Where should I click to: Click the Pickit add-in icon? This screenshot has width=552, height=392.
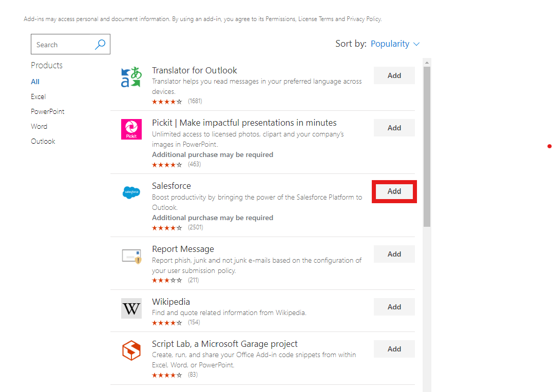[131, 129]
